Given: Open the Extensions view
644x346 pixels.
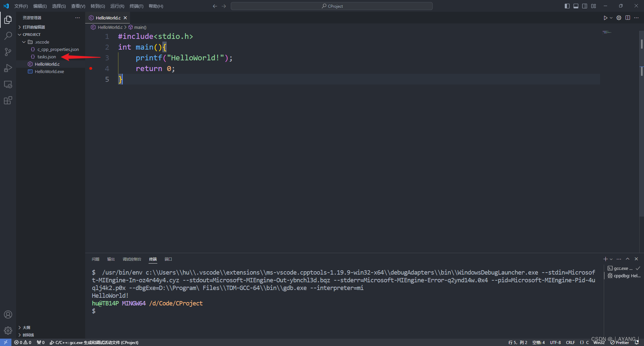Looking at the screenshot, I should pyautogui.click(x=8, y=100).
